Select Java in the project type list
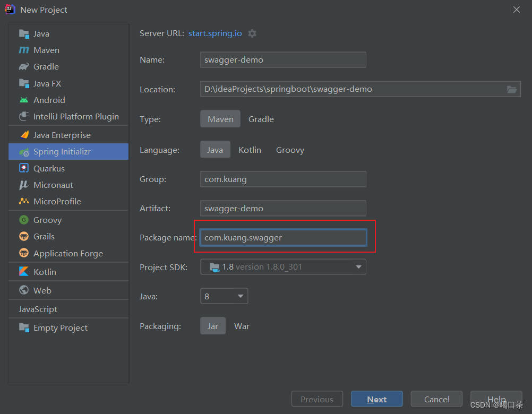This screenshot has height=414, width=532. [x=68, y=33]
